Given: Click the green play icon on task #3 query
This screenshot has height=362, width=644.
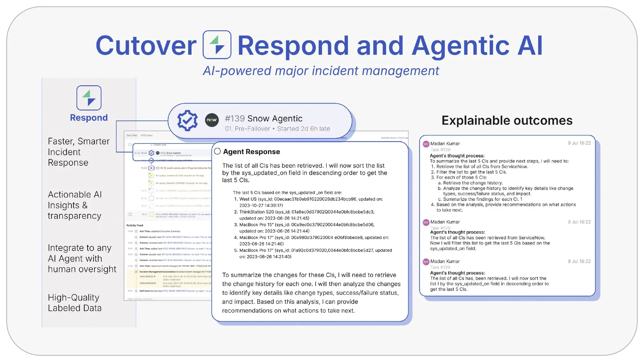Looking at the screenshot, I should [151, 175].
